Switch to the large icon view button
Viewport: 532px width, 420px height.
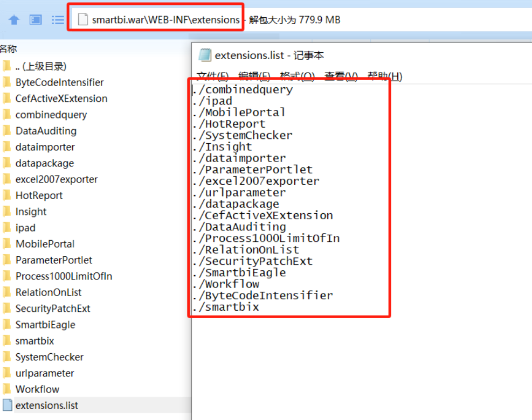36,20
